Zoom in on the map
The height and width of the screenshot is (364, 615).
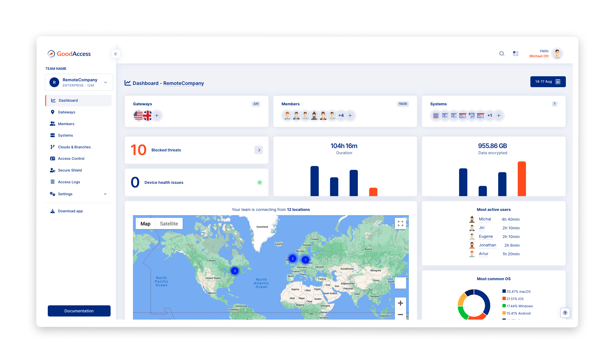tap(400, 303)
